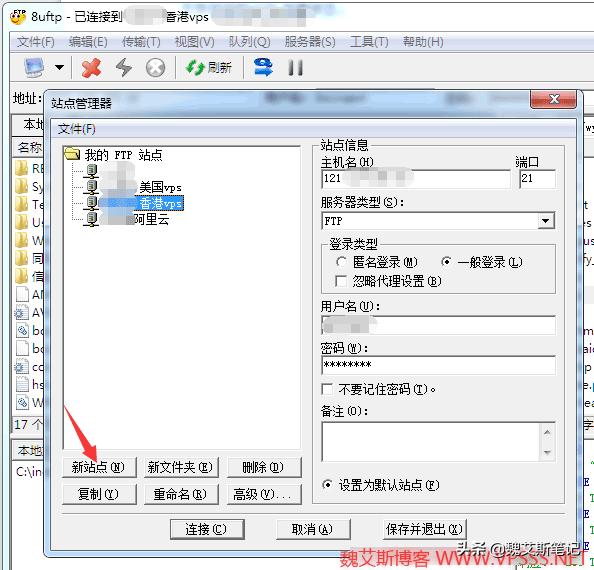Image resolution: width=594 pixels, height=570 pixels.
Task: Click the 新站点(N) button
Action: tap(99, 467)
